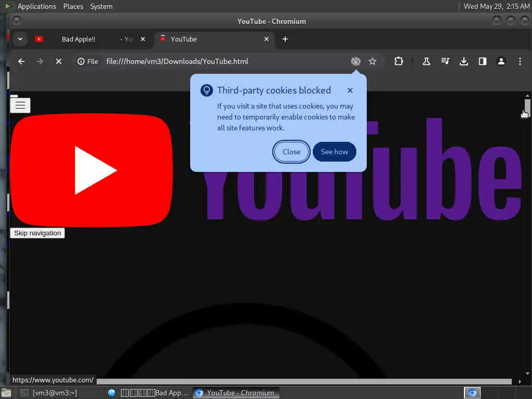The image size is (532, 399).
Task: Open Chrome Labs flask icon
Action: point(427,61)
